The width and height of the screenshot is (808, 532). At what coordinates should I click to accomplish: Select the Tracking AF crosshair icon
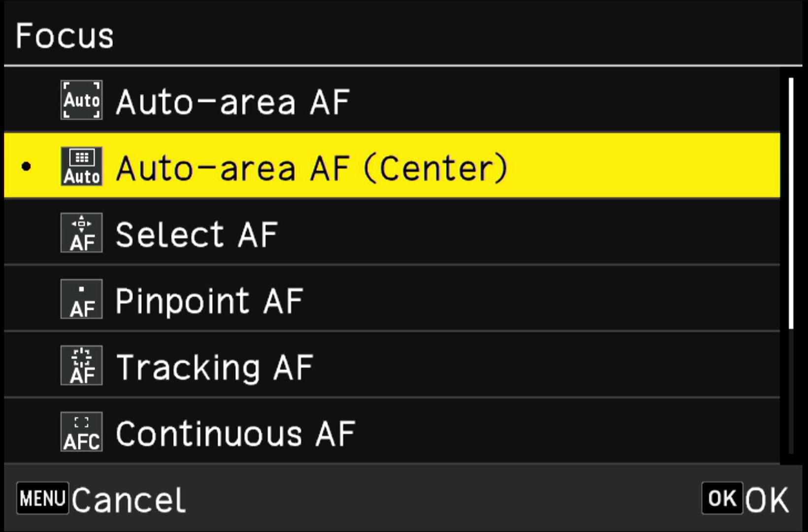(x=81, y=366)
